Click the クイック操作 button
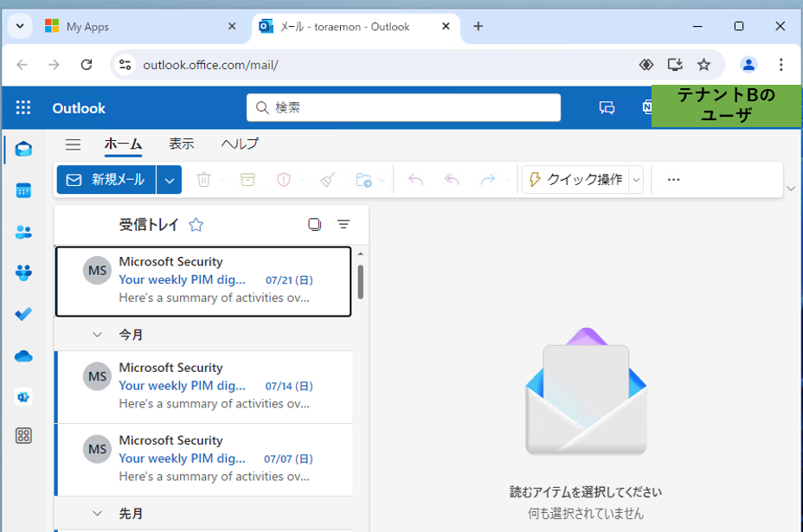The height and width of the screenshot is (532, 803). [575, 180]
